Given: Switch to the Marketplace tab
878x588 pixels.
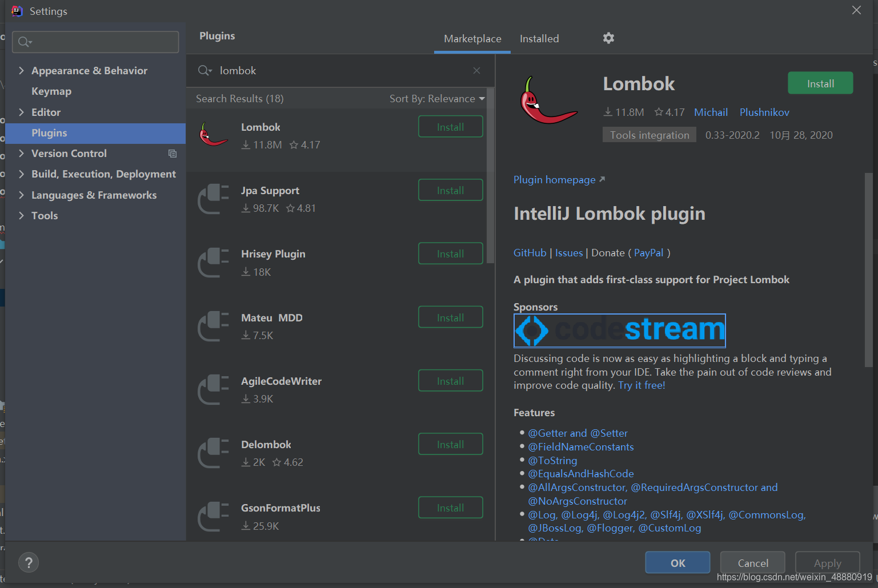Looking at the screenshot, I should [x=472, y=39].
